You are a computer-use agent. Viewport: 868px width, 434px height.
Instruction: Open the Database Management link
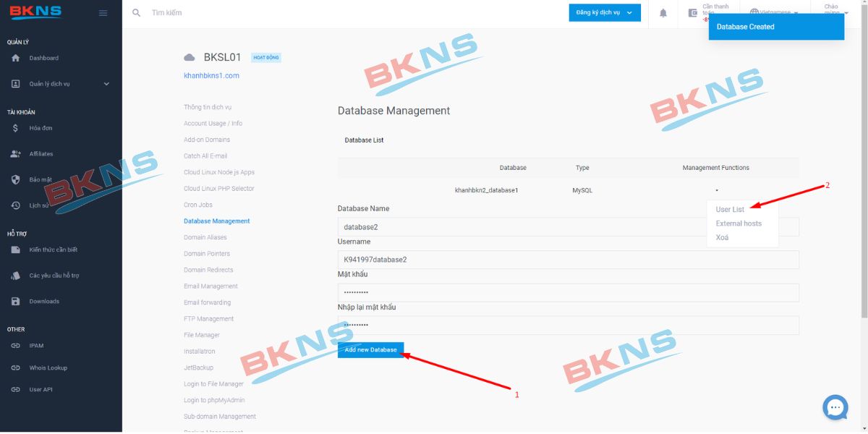pyautogui.click(x=217, y=221)
